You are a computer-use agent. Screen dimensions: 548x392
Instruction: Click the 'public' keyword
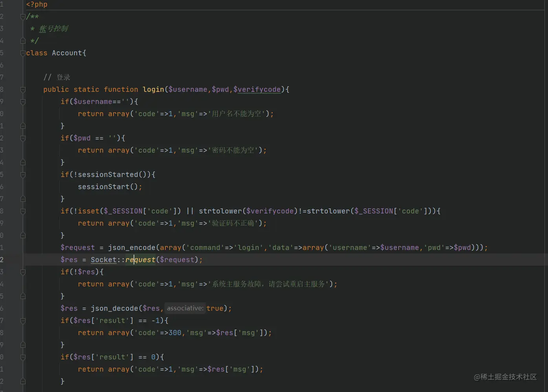coord(56,89)
